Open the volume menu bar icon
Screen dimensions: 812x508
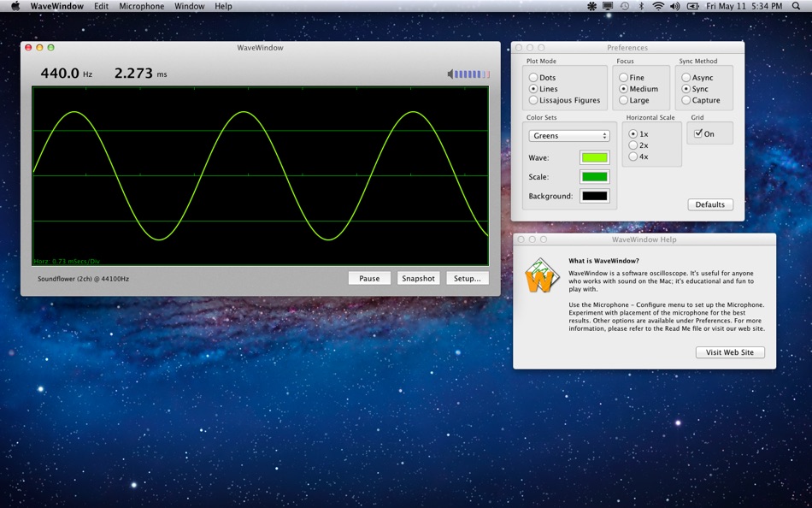674,6
